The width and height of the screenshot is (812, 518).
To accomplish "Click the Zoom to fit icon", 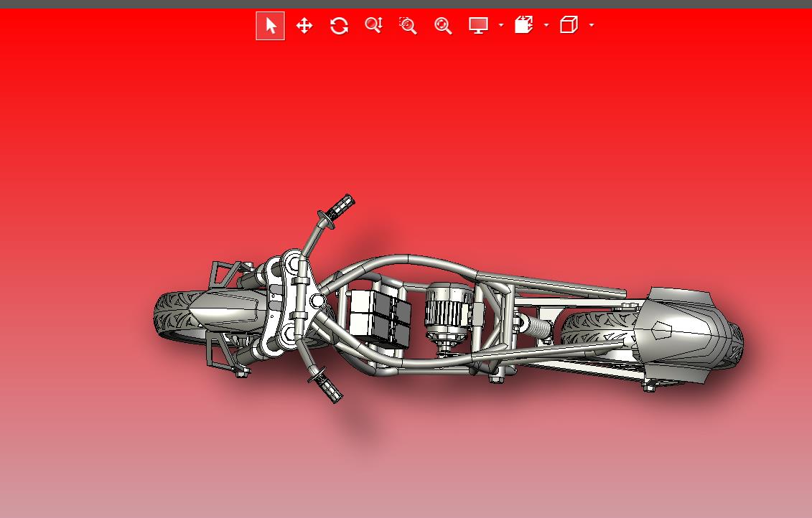I will (x=443, y=25).
